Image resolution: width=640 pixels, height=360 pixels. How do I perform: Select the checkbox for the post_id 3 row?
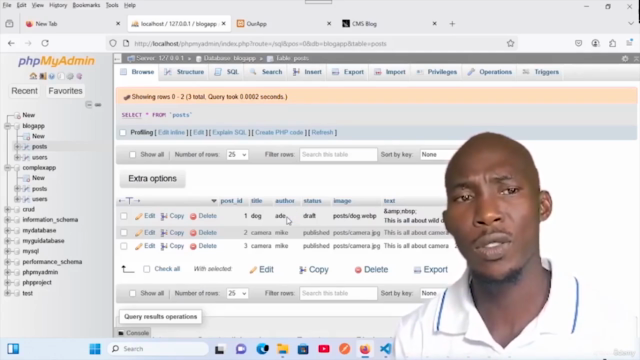[124, 247]
